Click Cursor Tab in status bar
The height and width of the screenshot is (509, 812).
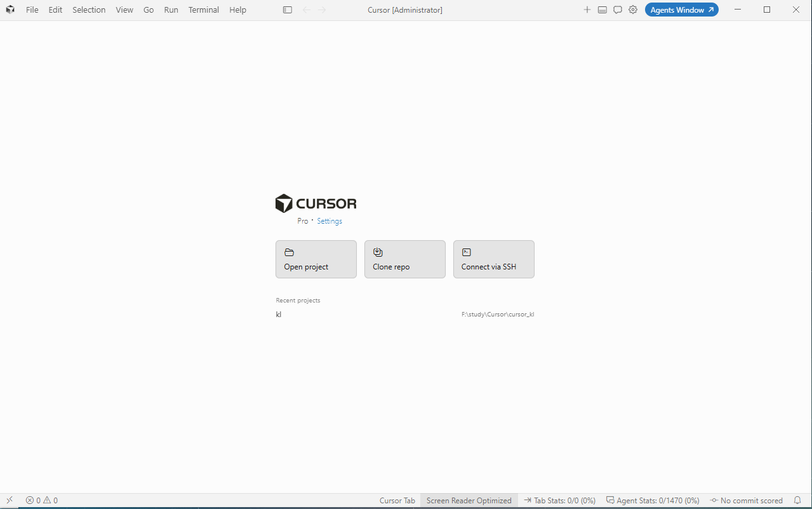[x=397, y=500]
